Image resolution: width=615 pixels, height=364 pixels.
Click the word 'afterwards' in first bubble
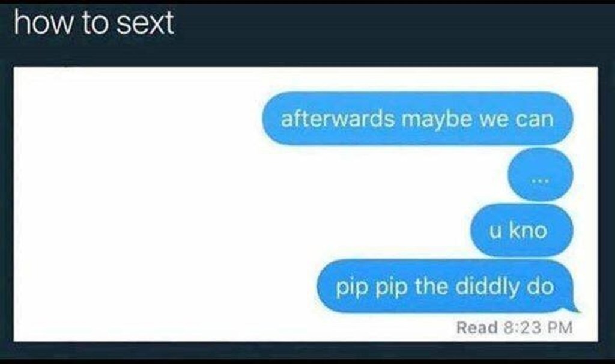[x=338, y=118]
